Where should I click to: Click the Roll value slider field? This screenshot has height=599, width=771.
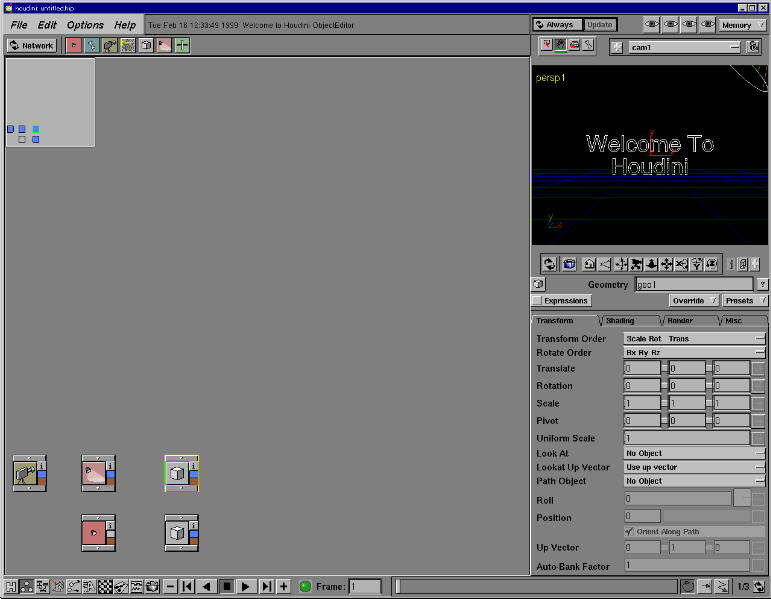click(678, 499)
